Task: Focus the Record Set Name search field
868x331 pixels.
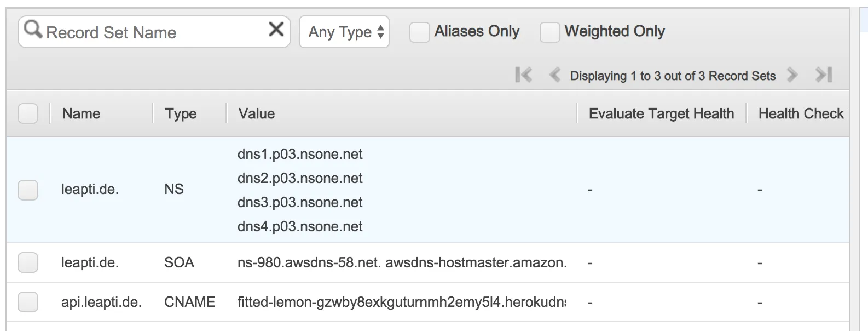Action: pos(153,33)
